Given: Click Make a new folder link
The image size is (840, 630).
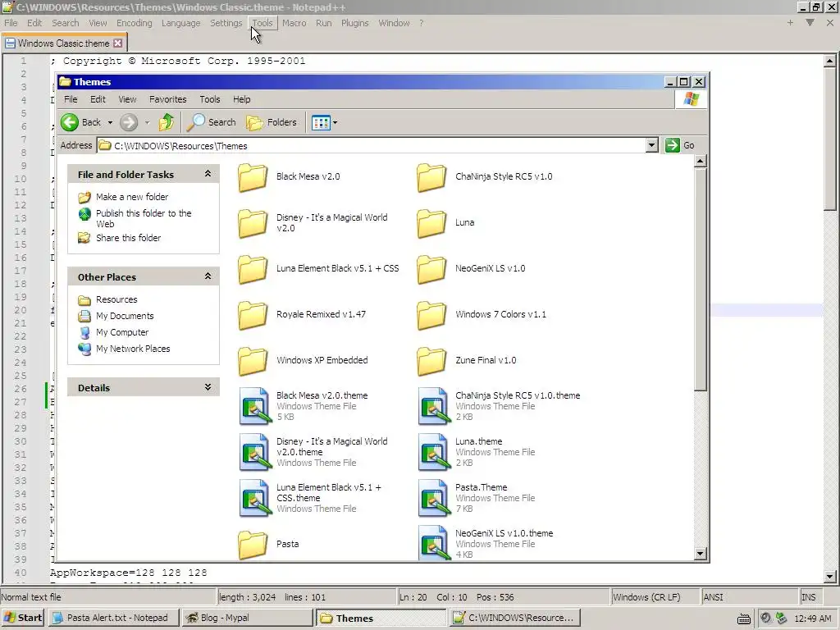Looking at the screenshot, I should 132,197.
